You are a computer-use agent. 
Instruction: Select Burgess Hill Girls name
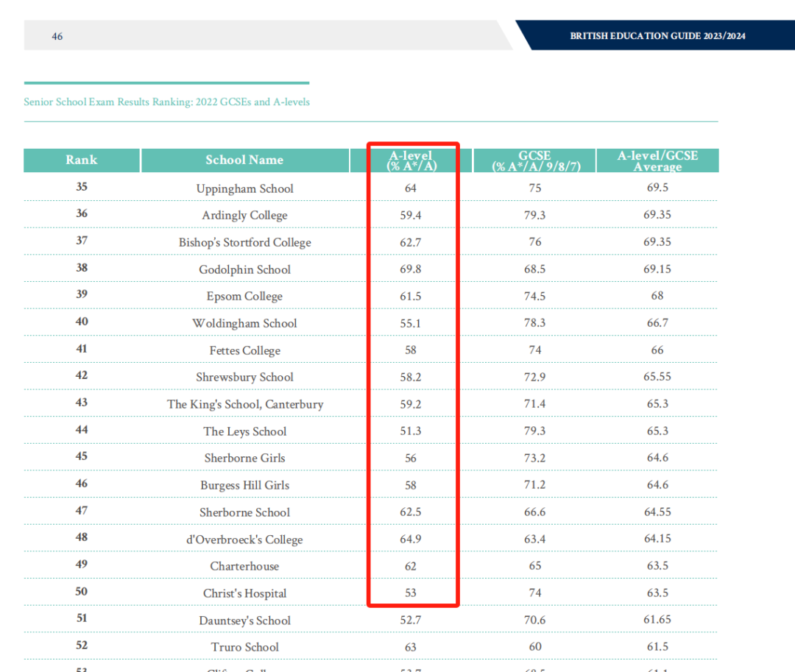[245, 486]
